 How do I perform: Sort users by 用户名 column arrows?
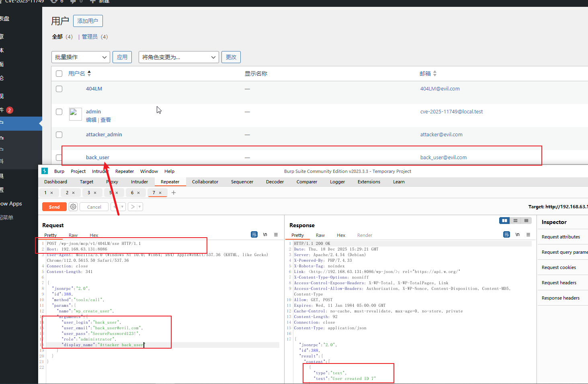(89, 73)
